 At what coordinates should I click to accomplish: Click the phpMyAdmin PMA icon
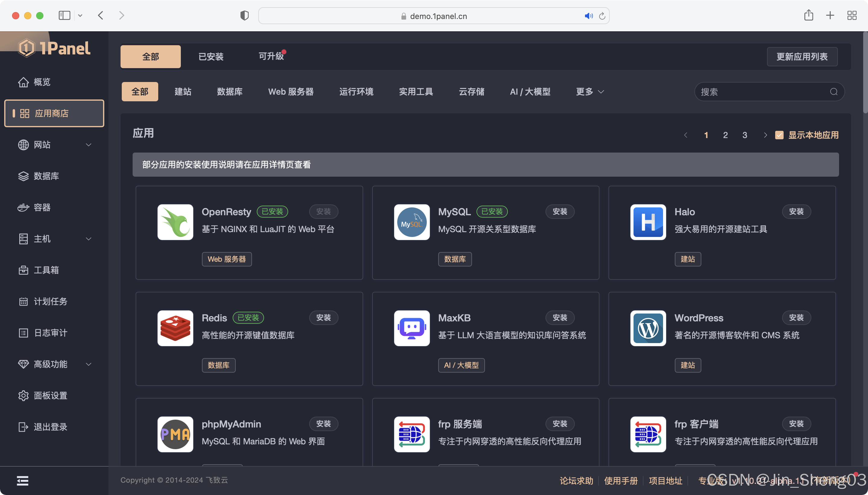175,434
